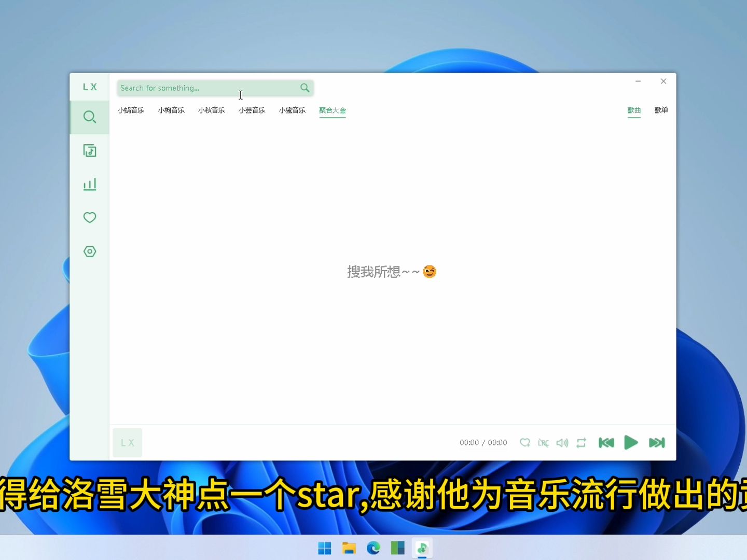Open the volume control in the player bar

[x=562, y=442]
